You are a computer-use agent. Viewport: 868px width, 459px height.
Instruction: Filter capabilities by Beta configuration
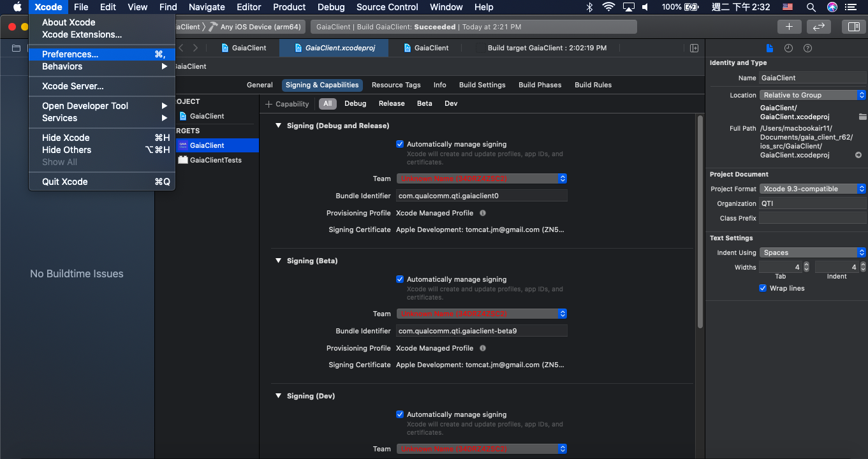pos(425,103)
